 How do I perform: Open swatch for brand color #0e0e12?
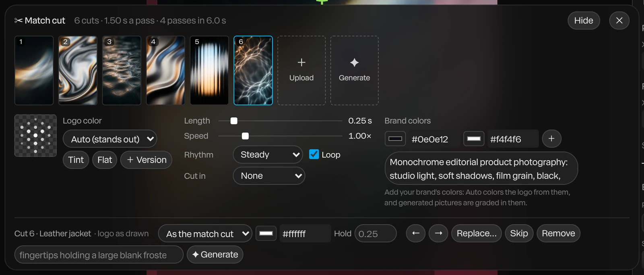point(395,139)
